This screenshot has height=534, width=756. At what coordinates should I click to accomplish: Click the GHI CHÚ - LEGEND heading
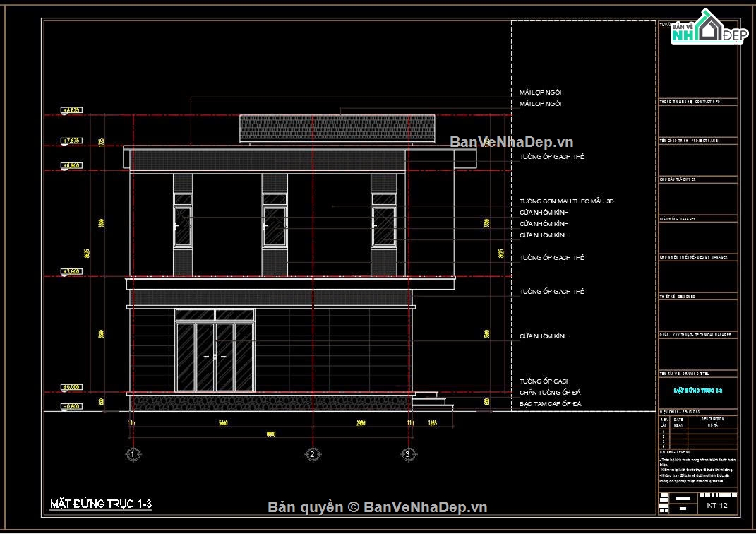tap(676, 452)
